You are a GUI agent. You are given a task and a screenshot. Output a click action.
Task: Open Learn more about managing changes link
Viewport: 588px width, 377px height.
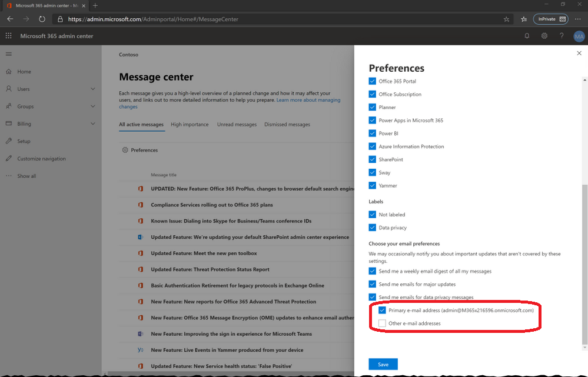coord(308,100)
